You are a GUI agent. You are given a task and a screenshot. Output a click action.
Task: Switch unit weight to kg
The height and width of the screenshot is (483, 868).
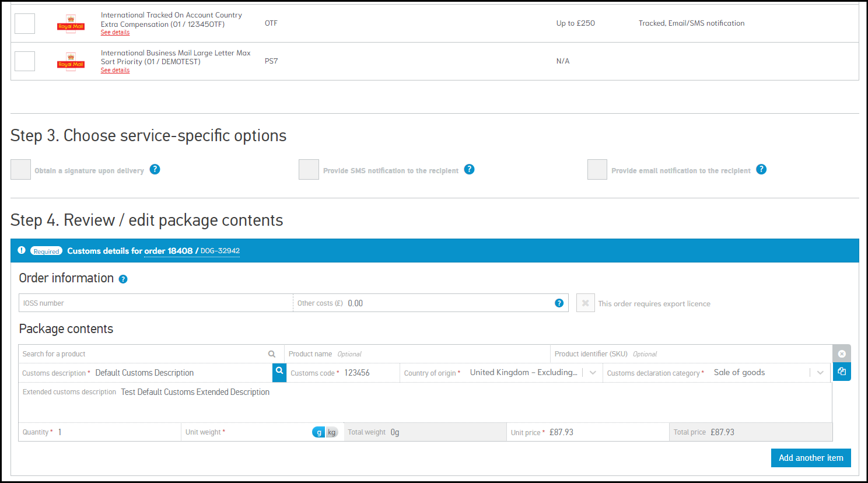point(332,432)
